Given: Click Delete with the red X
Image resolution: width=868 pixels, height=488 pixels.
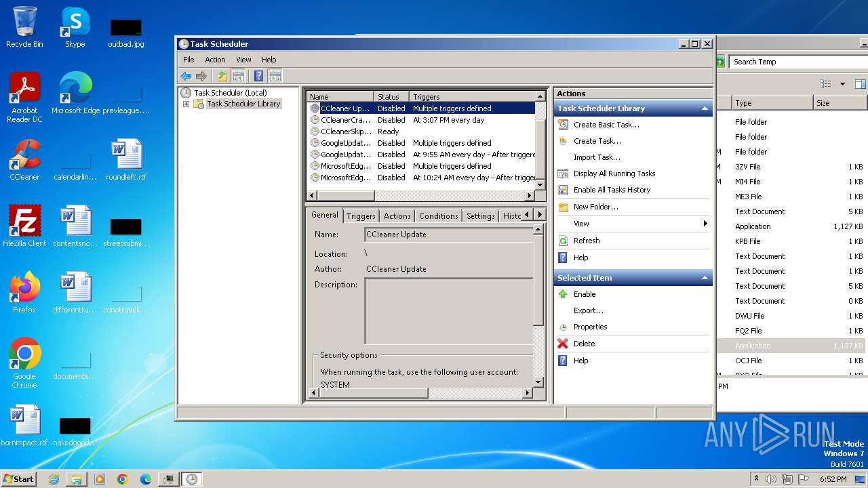Looking at the screenshot, I should point(584,344).
